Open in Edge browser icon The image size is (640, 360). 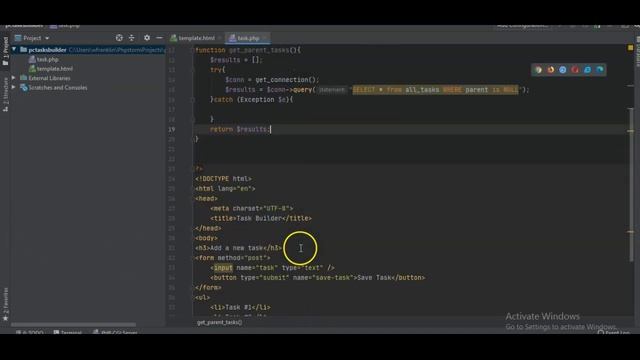coord(600,70)
